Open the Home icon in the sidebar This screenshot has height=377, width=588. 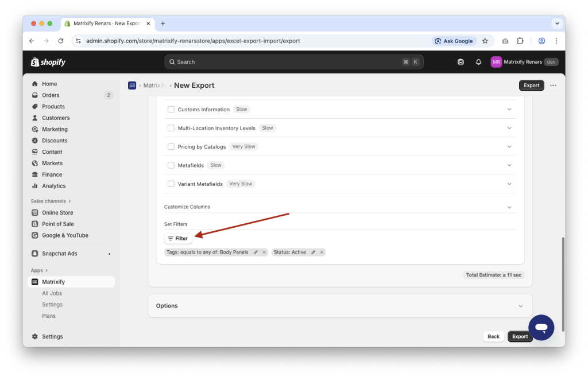[36, 83]
